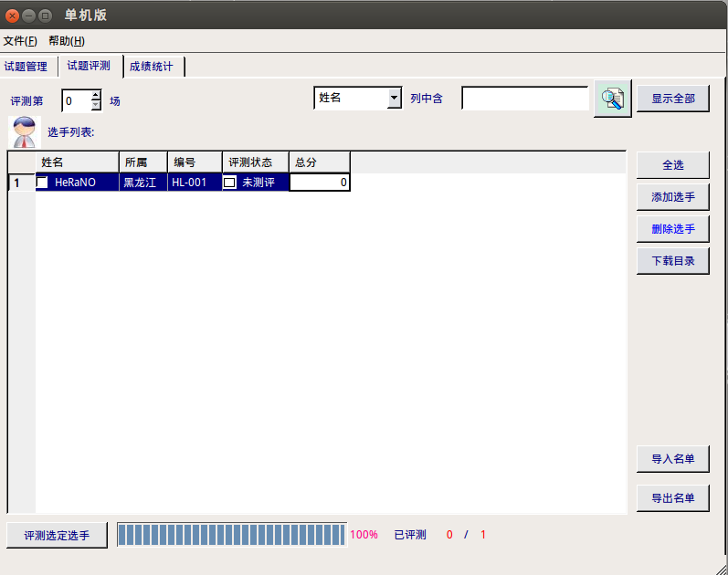The image size is (728, 575).
Task: Click the 导入名单 button
Action: [672, 459]
